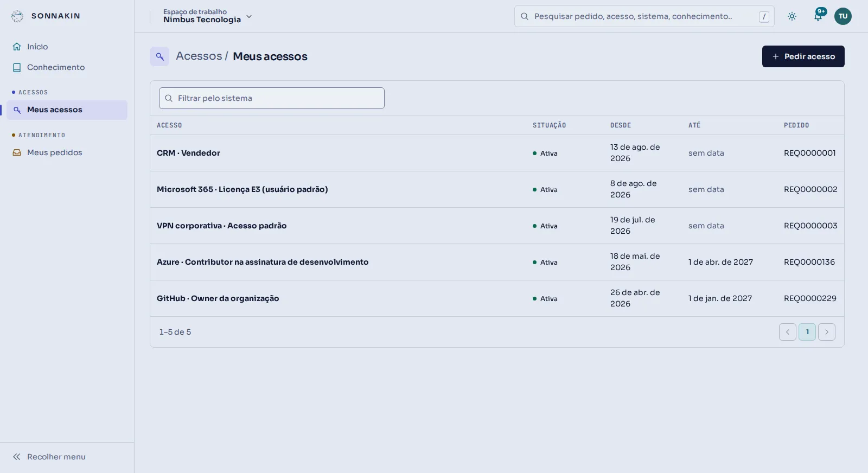Open Início from the sidebar
The height and width of the screenshot is (473, 868).
tap(67, 47)
